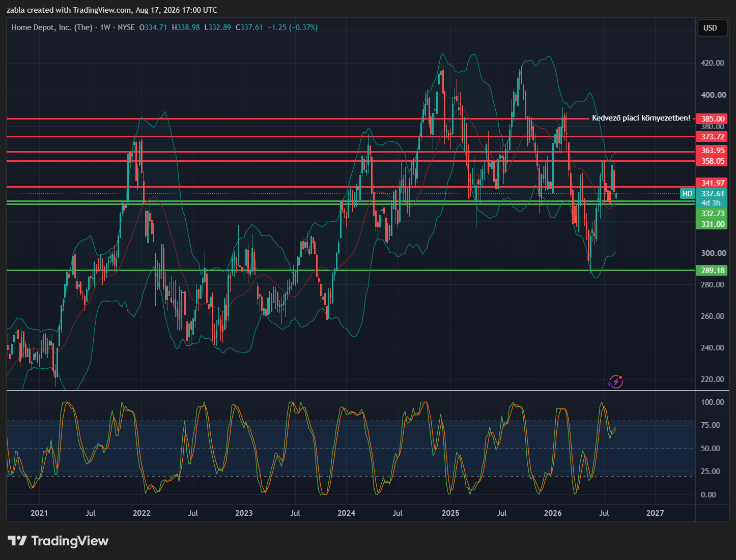736x560 pixels.
Task: Click 25.00 on the oscillator scale
Action: click(x=711, y=471)
